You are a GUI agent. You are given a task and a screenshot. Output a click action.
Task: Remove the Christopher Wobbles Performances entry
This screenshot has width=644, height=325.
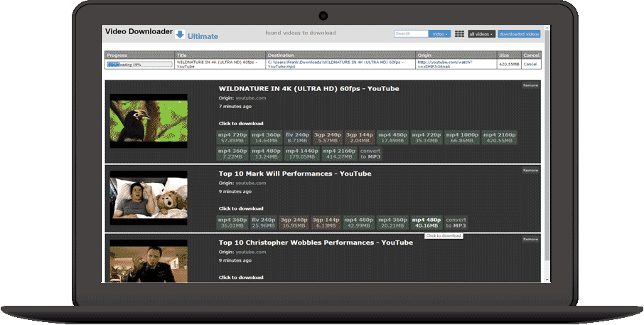tap(530, 239)
